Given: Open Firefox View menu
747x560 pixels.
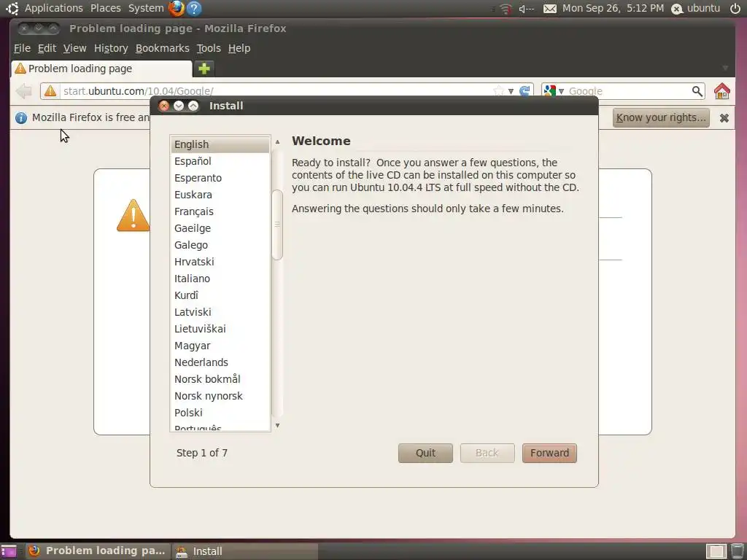Looking at the screenshot, I should point(75,48).
